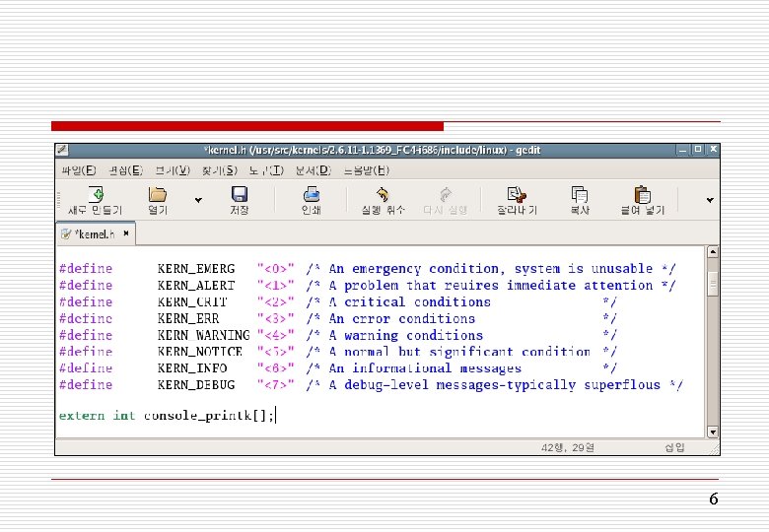Click the "An informational messages" comment
The image size is (769, 532).
tap(425, 368)
